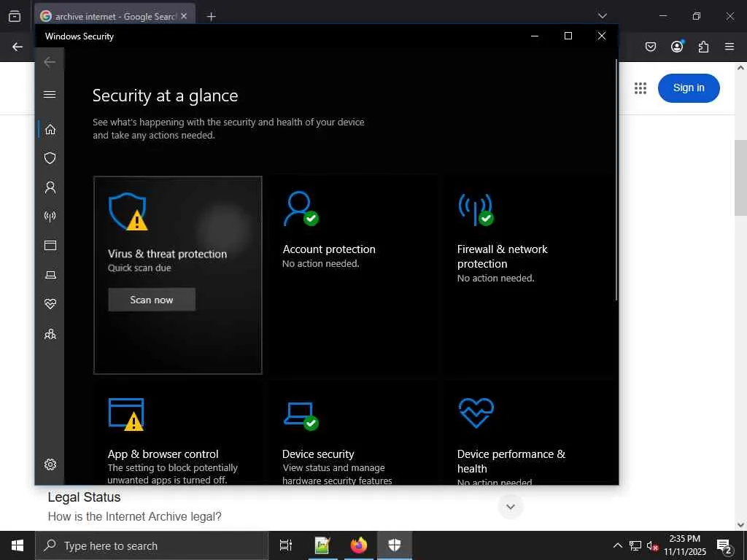
Task: Click 'How is the Internet Archive legal?' text
Action: [x=135, y=516]
